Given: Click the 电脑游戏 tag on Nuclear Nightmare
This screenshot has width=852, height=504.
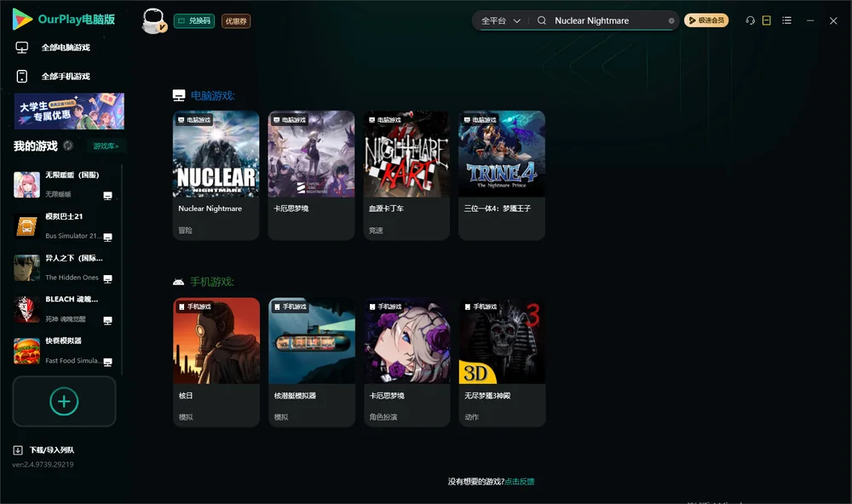Looking at the screenshot, I should 193,119.
